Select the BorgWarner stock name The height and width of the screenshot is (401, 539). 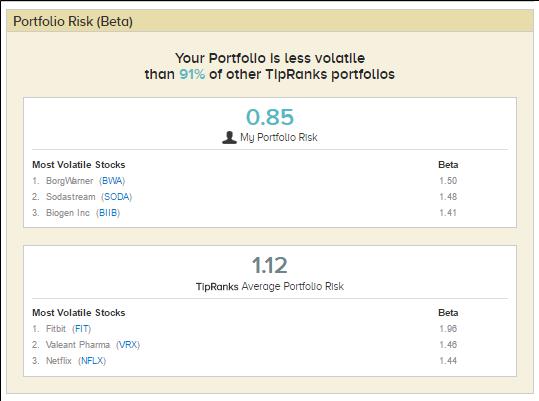(x=69, y=181)
